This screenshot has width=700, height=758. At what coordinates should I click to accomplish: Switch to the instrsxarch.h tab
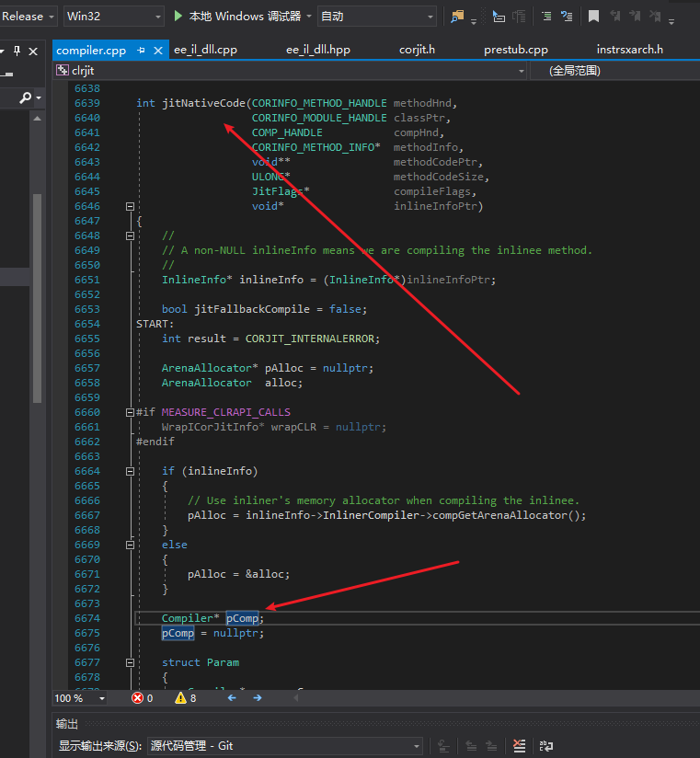point(629,50)
